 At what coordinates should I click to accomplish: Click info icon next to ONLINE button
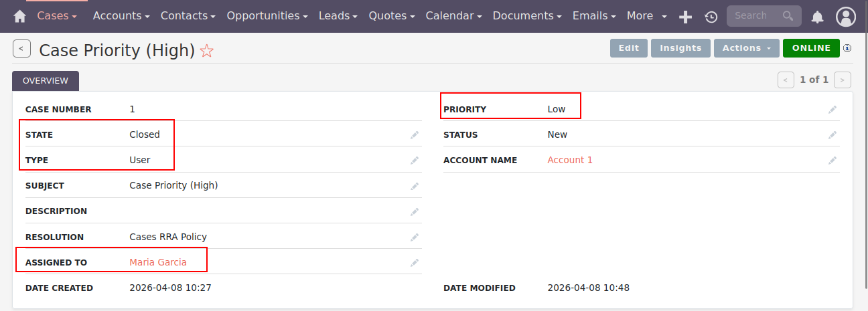[847, 48]
